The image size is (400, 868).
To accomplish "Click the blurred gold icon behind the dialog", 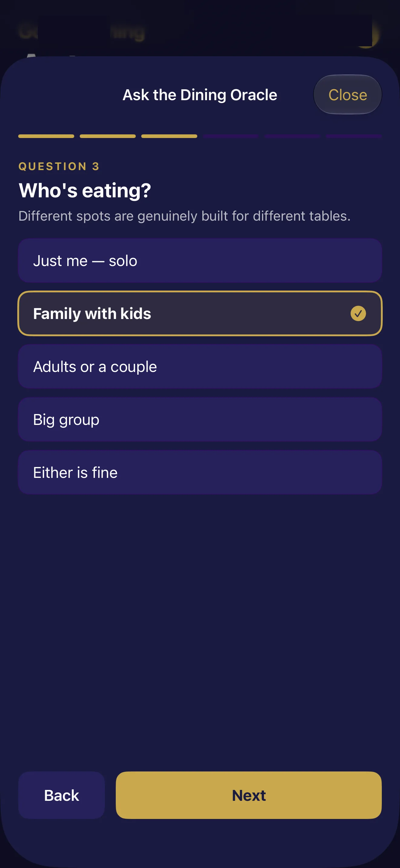I will tap(370, 34).
